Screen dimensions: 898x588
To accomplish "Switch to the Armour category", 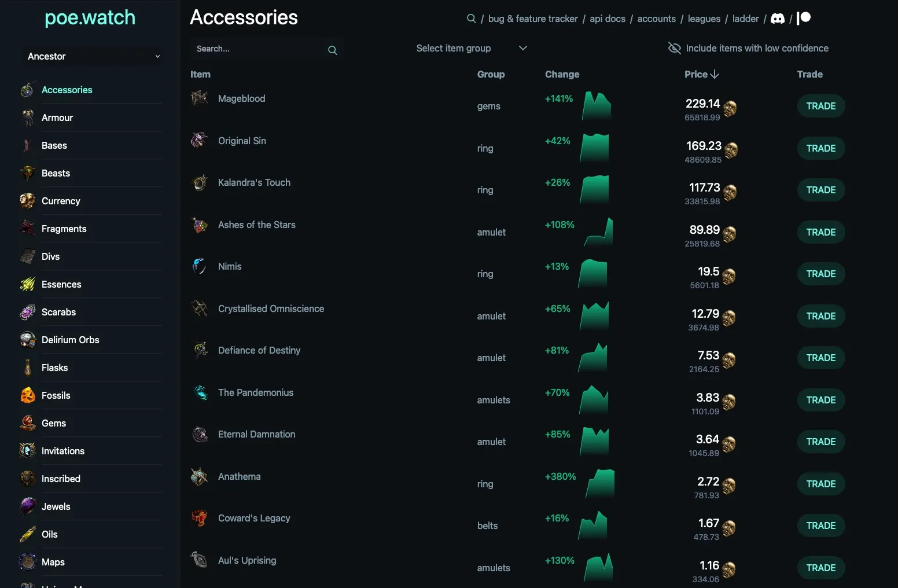I will tap(57, 117).
